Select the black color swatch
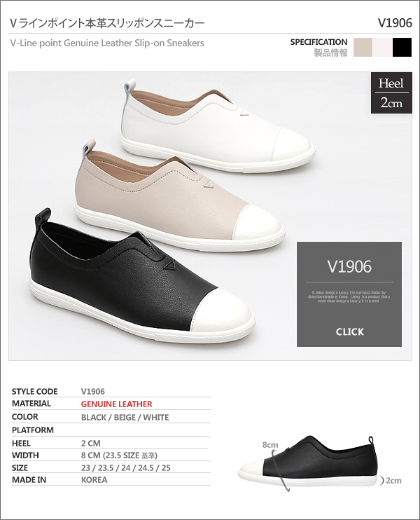Image resolution: width=420 pixels, height=520 pixels. pyautogui.click(x=402, y=48)
